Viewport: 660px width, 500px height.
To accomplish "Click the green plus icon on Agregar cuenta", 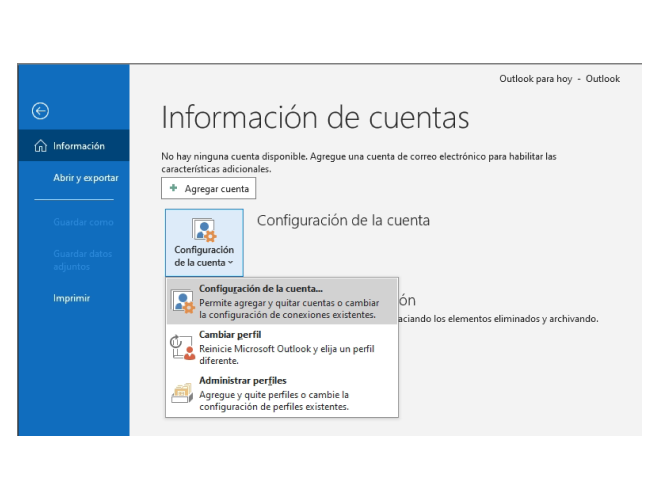I will click(174, 188).
